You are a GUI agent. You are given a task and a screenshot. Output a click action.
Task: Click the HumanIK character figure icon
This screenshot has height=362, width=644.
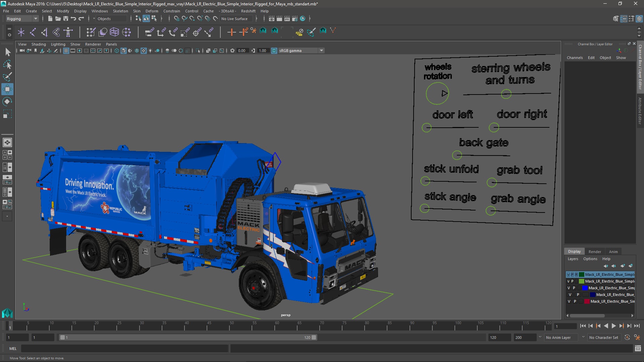[68, 32]
